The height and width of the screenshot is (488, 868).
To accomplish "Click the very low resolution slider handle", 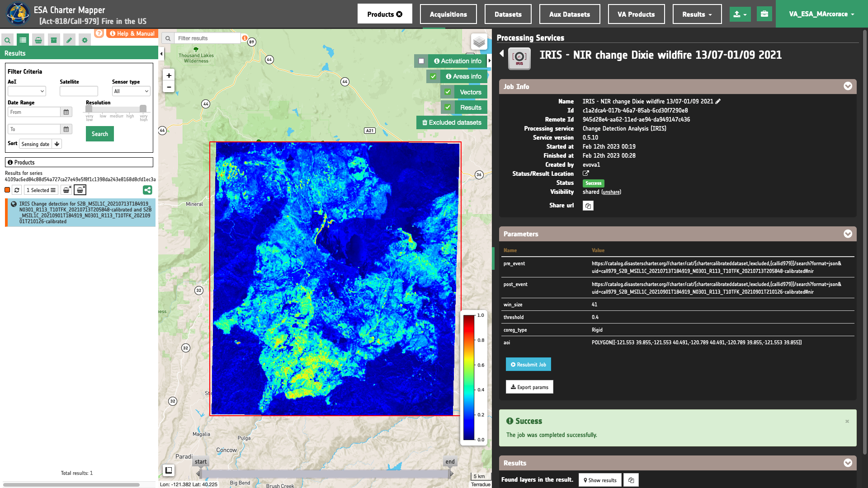I will point(89,108).
